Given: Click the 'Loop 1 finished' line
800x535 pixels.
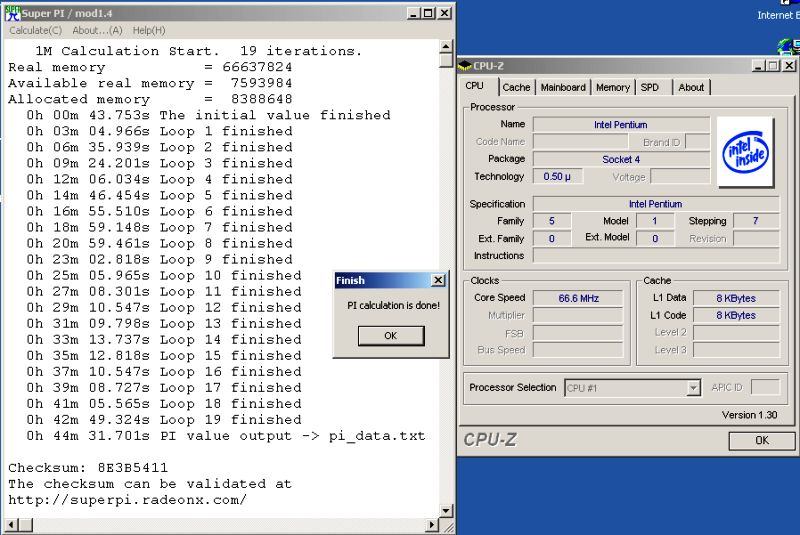Looking at the screenshot, I should (160, 131).
